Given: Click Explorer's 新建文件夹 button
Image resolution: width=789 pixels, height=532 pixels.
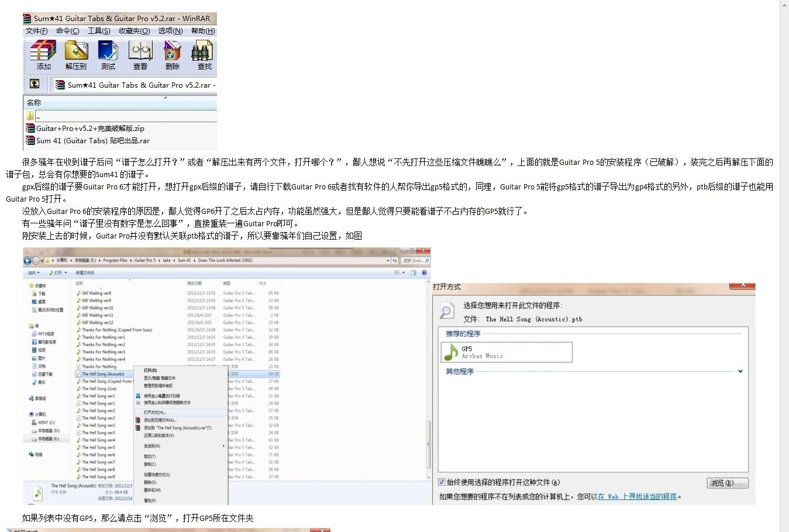Looking at the screenshot, I should tap(85, 272).
